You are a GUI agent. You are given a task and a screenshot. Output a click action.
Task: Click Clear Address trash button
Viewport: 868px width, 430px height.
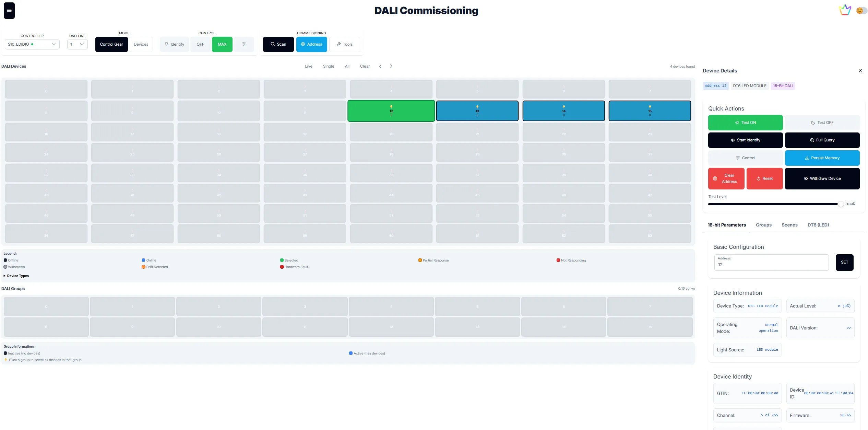click(726, 178)
